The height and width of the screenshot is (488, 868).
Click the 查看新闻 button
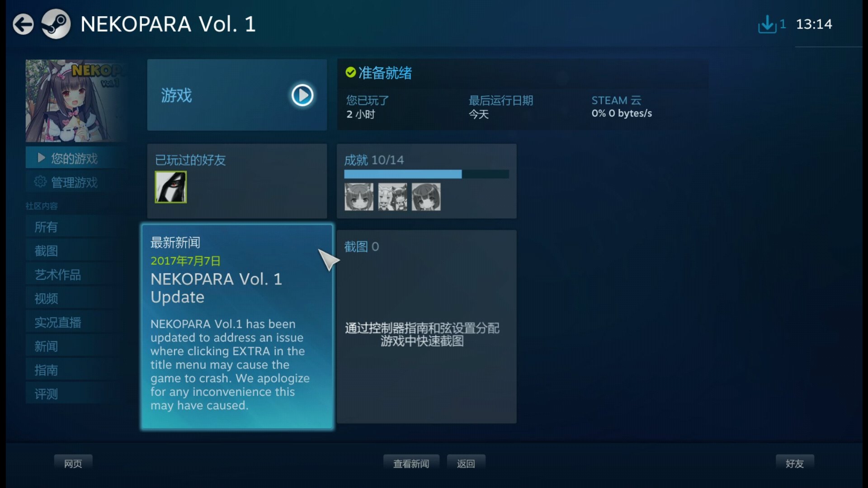(411, 464)
